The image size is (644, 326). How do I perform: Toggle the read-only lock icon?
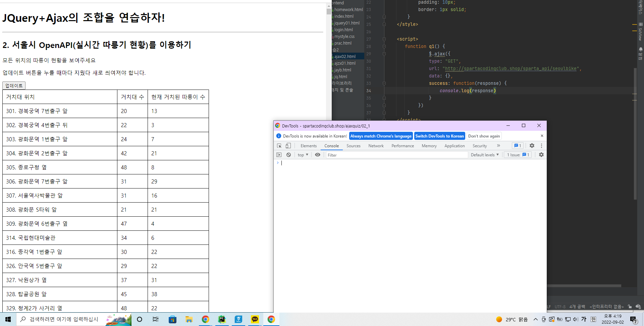tap(630, 307)
